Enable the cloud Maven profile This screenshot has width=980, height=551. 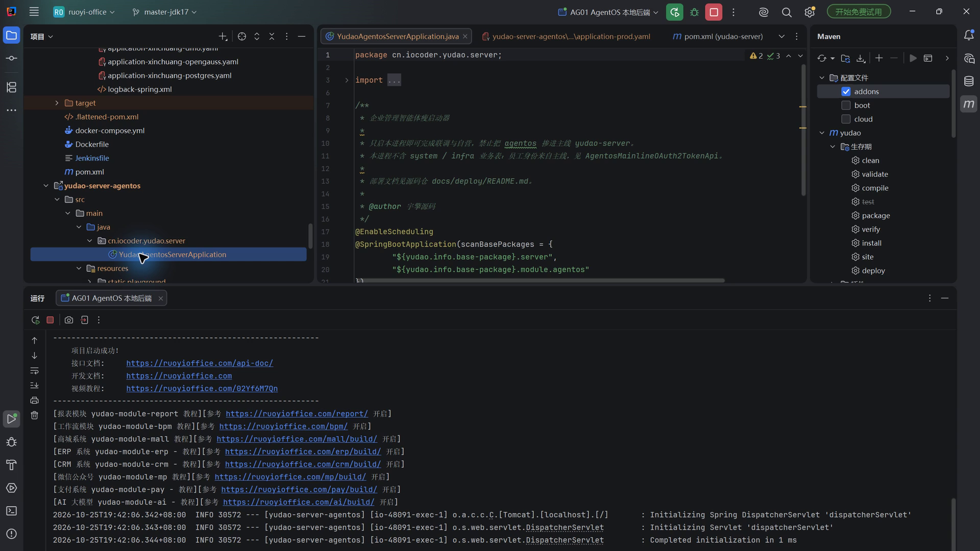pyautogui.click(x=846, y=119)
